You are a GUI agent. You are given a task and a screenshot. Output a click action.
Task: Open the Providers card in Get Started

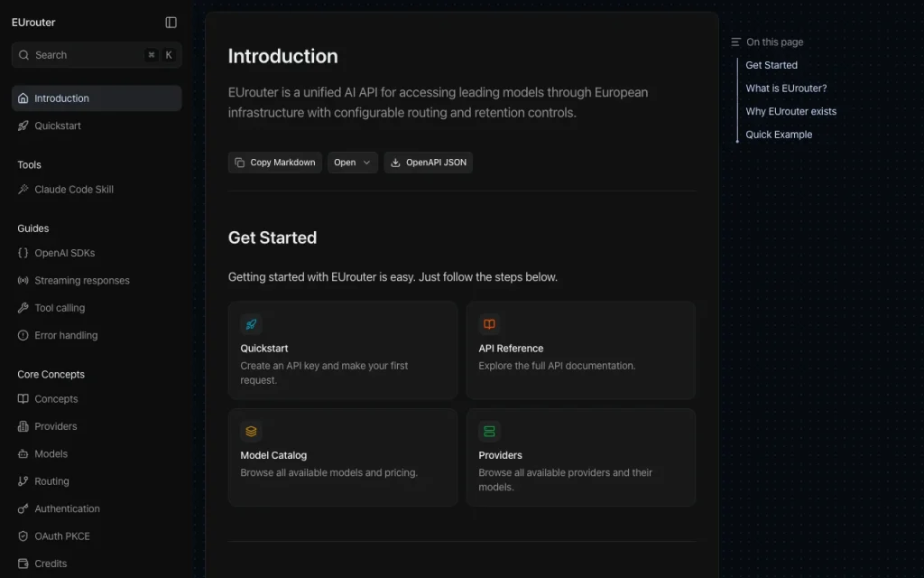[581, 457]
